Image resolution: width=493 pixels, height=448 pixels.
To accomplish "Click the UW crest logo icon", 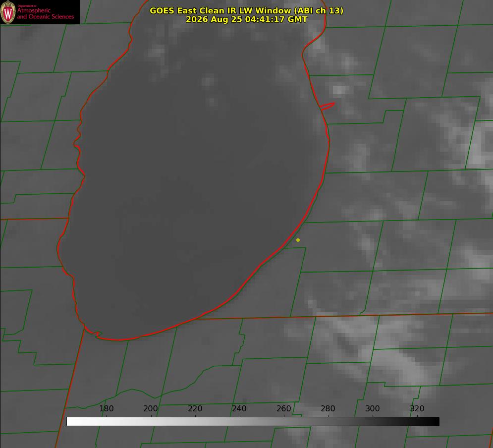I will 8,12.
